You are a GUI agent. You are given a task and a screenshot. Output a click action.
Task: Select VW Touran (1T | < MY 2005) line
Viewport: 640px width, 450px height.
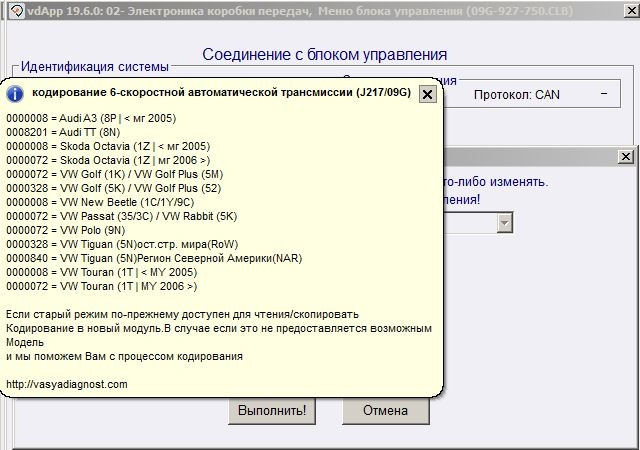[102, 272]
